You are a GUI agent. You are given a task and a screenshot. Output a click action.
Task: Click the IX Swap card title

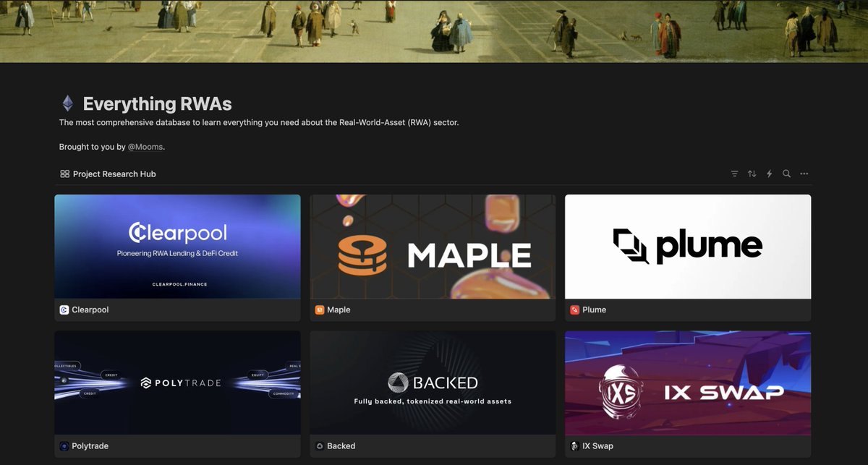pos(597,446)
